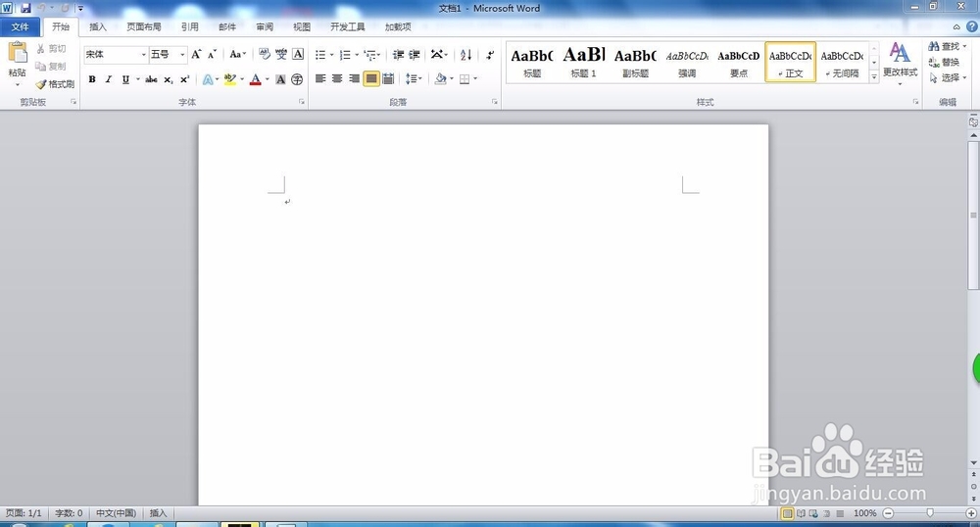The height and width of the screenshot is (527, 980).
Task: Switch to the 审阅 review tab
Action: pos(265,26)
